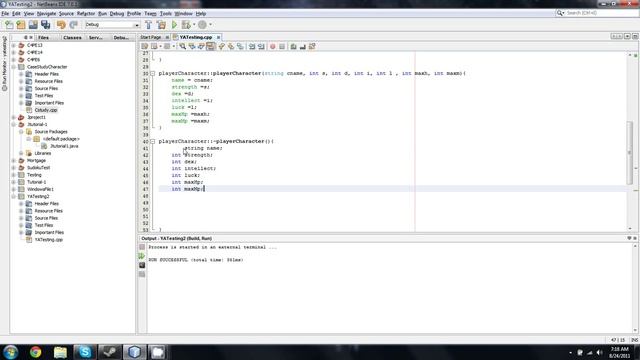Image resolution: width=640 pixels, height=360 pixels.
Task: Run the project with green play icon
Action: pos(174,25)
